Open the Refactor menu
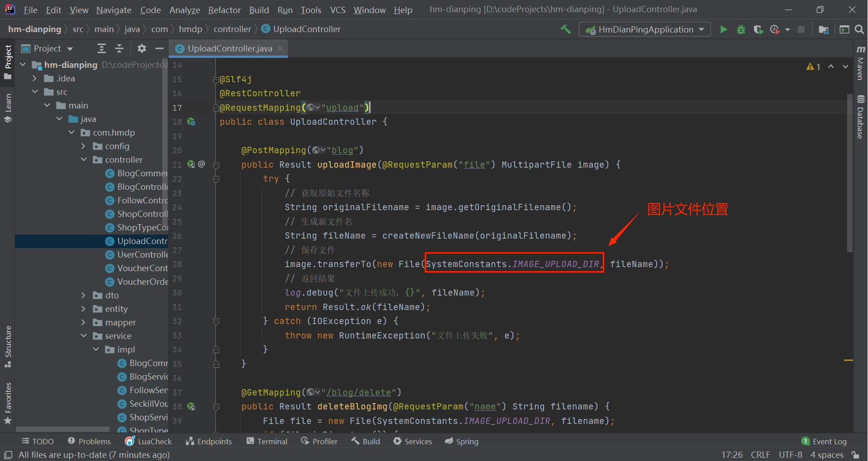 (x=224, y=9)
